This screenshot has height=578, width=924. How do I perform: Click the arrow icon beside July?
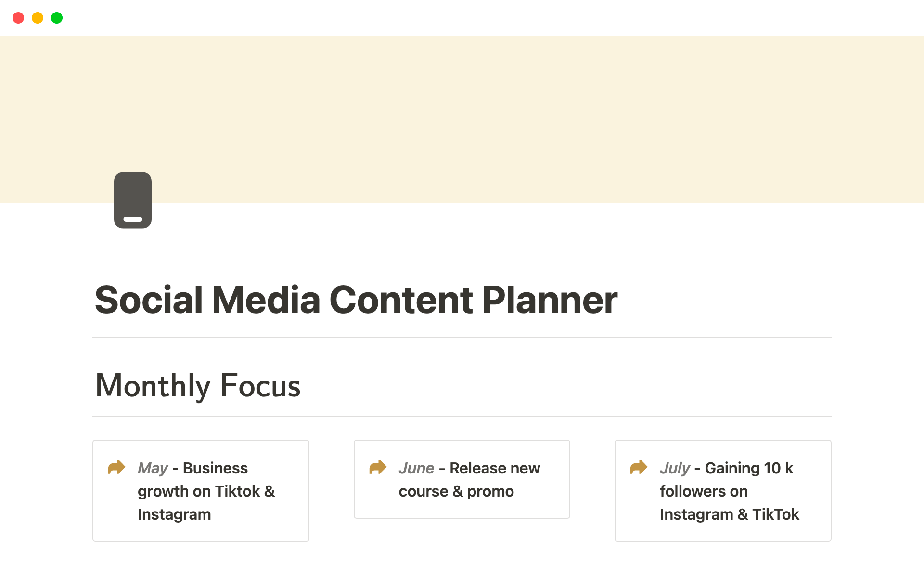click(639, 467)
